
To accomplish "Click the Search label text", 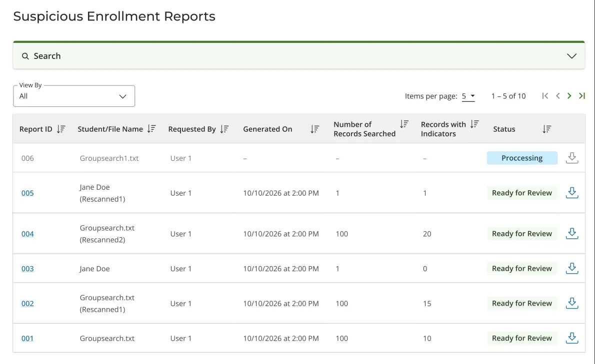I will tap(47, 56).
